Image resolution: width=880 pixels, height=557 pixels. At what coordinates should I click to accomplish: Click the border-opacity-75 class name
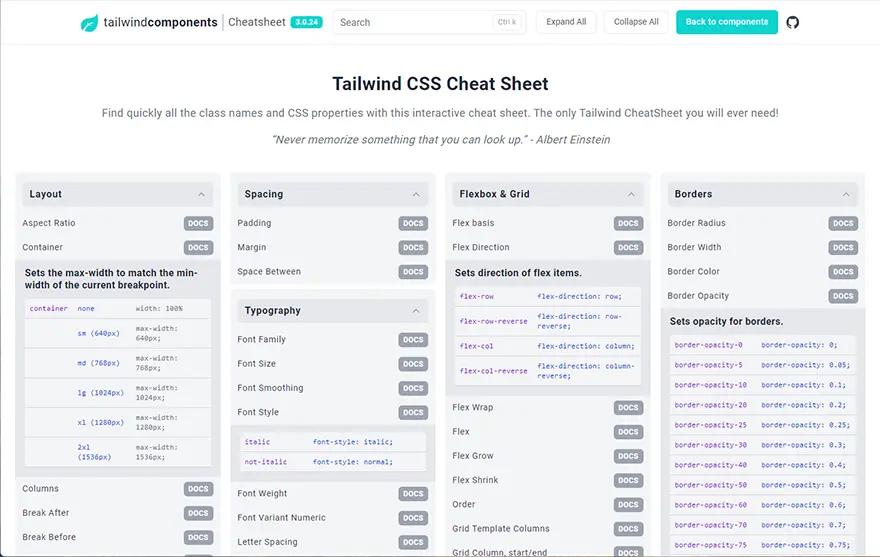point(711,545)
